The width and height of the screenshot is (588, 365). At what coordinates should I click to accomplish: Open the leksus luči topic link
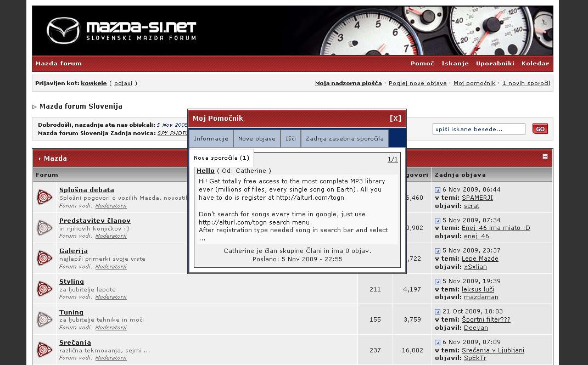tap(478, 289)
